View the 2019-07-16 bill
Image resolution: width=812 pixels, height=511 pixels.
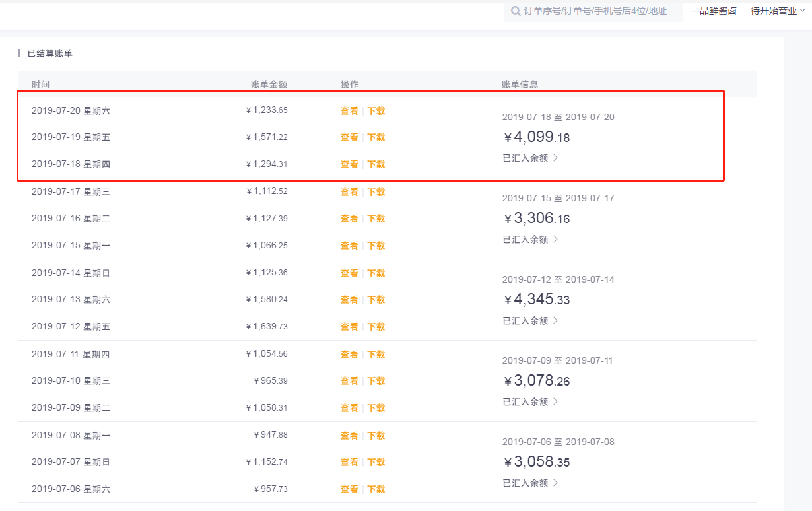point(349,219)
